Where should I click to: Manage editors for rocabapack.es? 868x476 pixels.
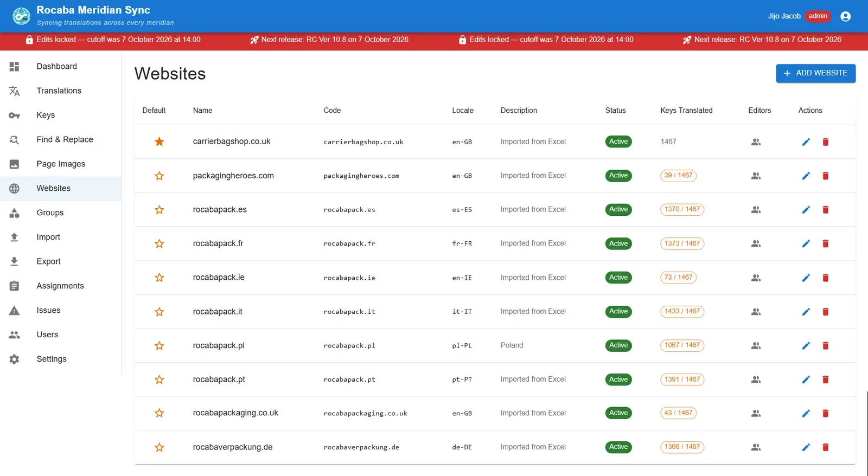click(756, 210)
